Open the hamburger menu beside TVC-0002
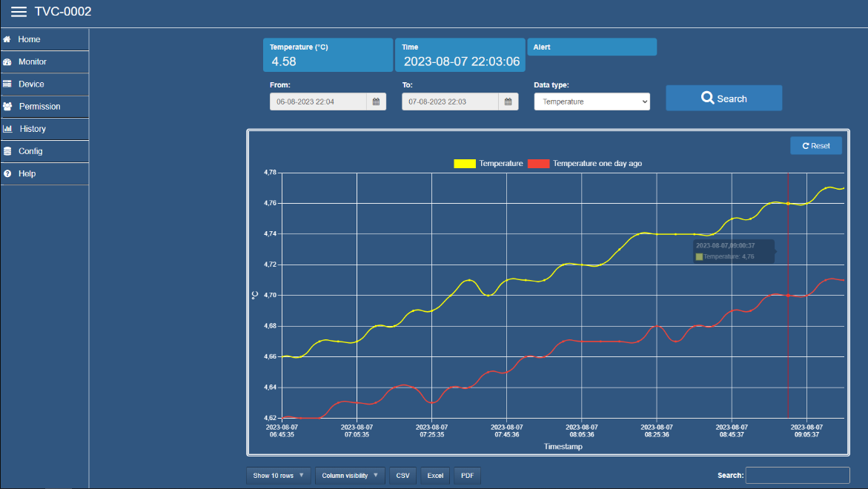 pos(19,12)
